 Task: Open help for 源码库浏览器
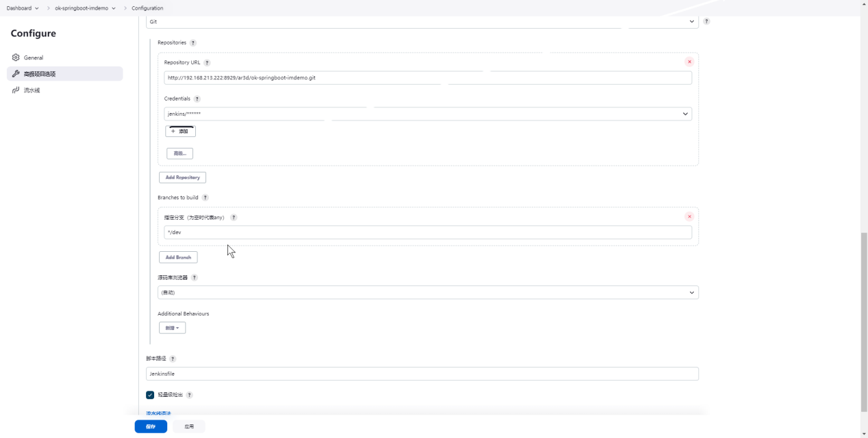click(x=195, y=278)
